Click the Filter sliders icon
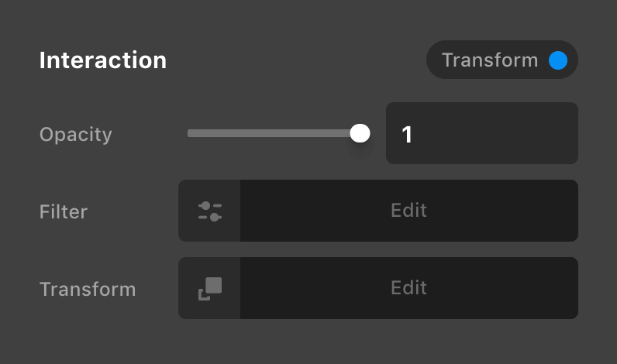The width and height of the screenshot is (617, 364). (x=209, y=211)
